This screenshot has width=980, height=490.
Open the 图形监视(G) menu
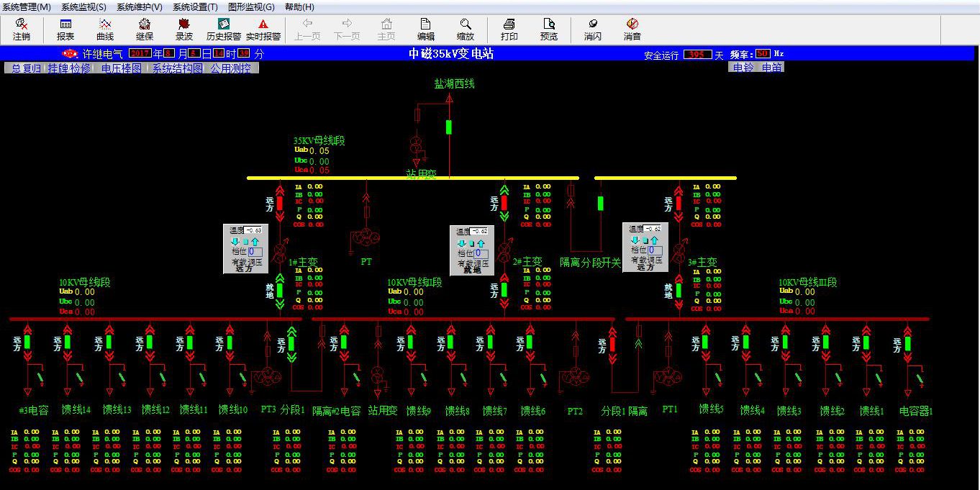tap(251, 7)
